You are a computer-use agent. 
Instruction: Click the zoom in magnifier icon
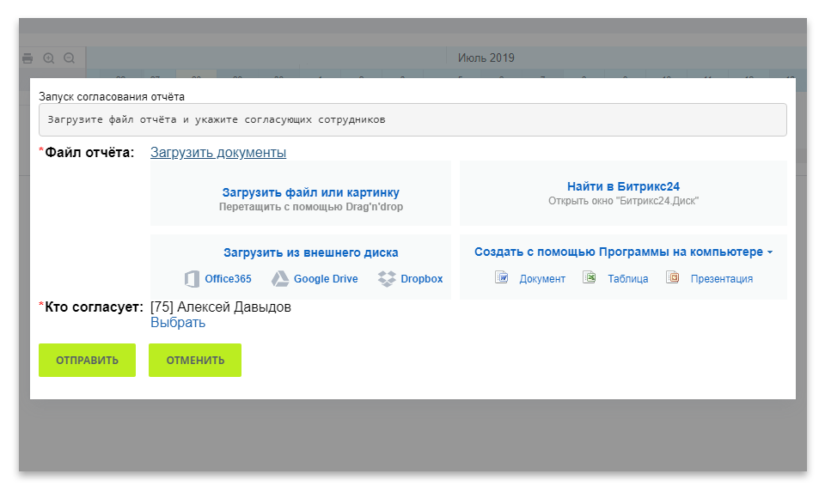pyautogui.click(x=49, y=58)
